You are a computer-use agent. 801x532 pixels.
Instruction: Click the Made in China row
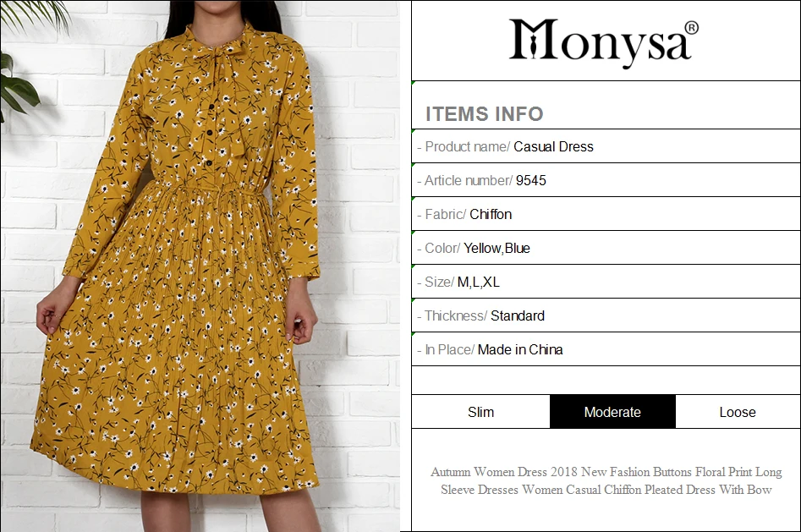tap(606, 349)
